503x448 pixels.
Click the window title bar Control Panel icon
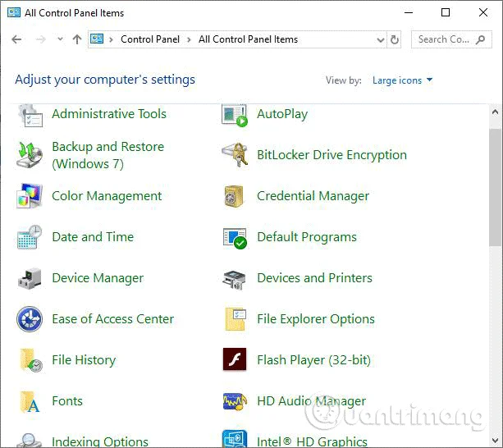(x=14, y=12)
